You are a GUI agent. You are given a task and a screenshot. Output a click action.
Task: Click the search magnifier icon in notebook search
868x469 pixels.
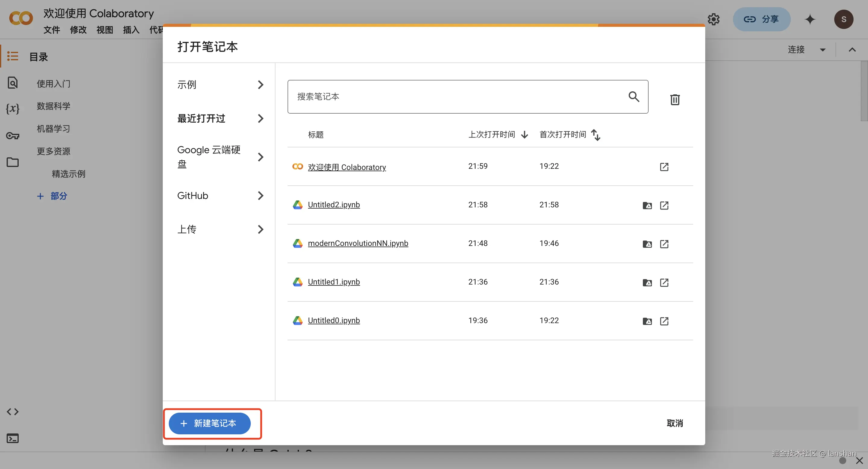pyautogui.click(x=634, y=97)
